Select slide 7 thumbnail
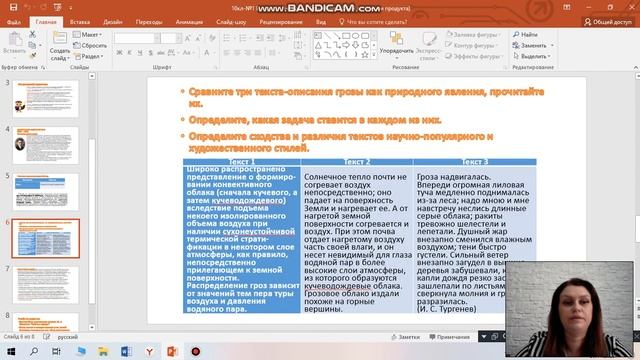640x360 pixels. coord(46,285)
